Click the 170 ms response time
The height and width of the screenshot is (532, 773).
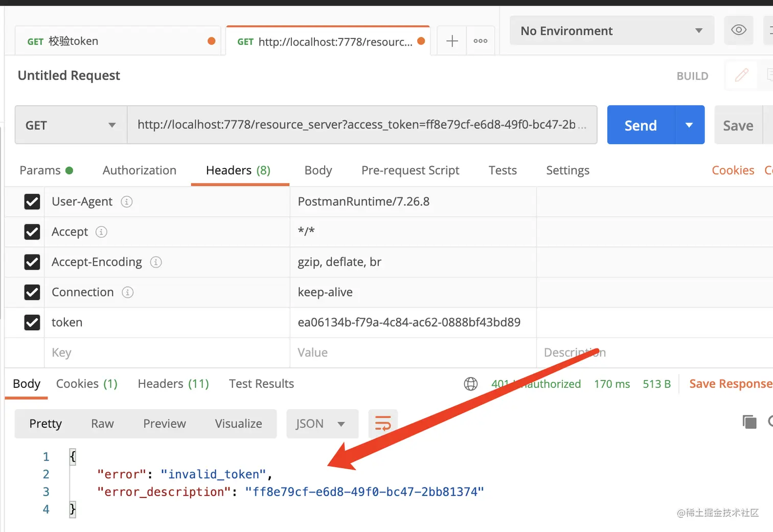(x=612, y=384)
